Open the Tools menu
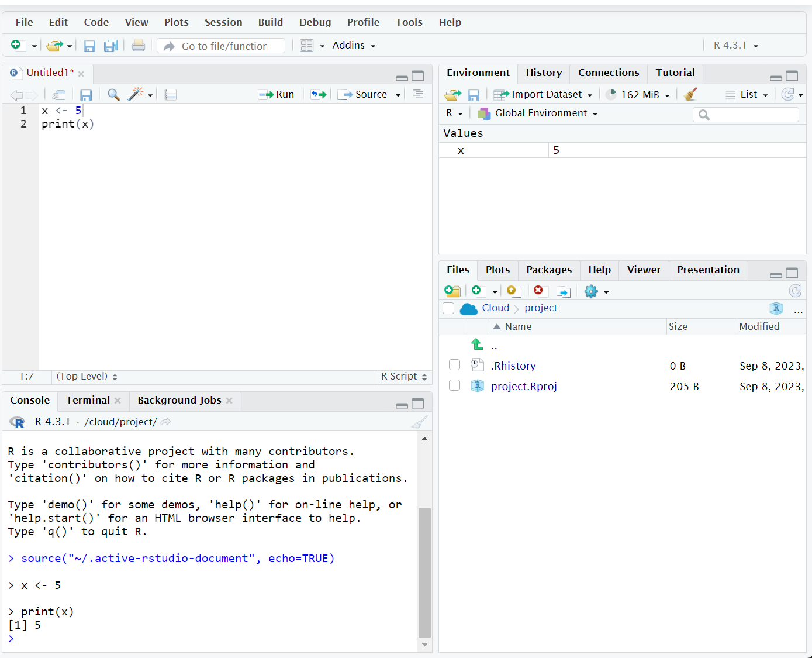Screen dimensions: 812x658 point(409,22)
